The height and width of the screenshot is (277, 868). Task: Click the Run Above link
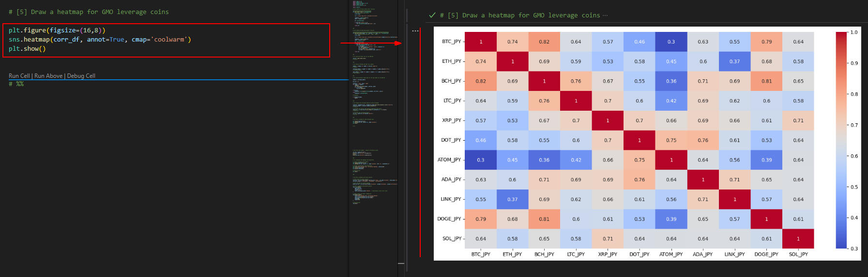(48, 76)
